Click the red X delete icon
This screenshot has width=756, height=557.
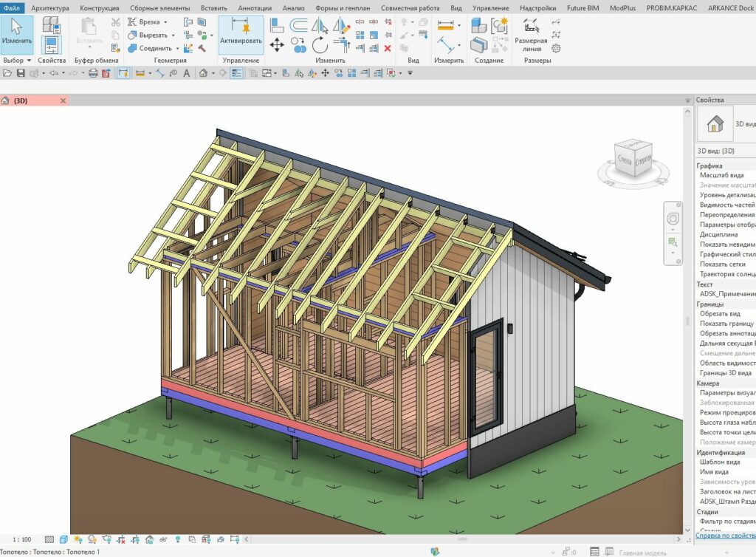click(388, 48)
